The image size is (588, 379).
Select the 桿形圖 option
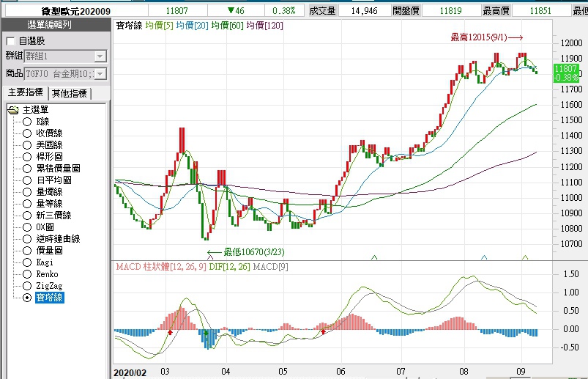coord(27,156)
